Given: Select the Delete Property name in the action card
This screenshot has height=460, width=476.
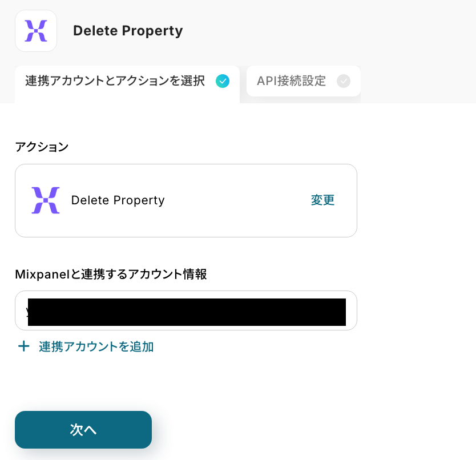Looking at the screenshot, I should tap(118, 200).
